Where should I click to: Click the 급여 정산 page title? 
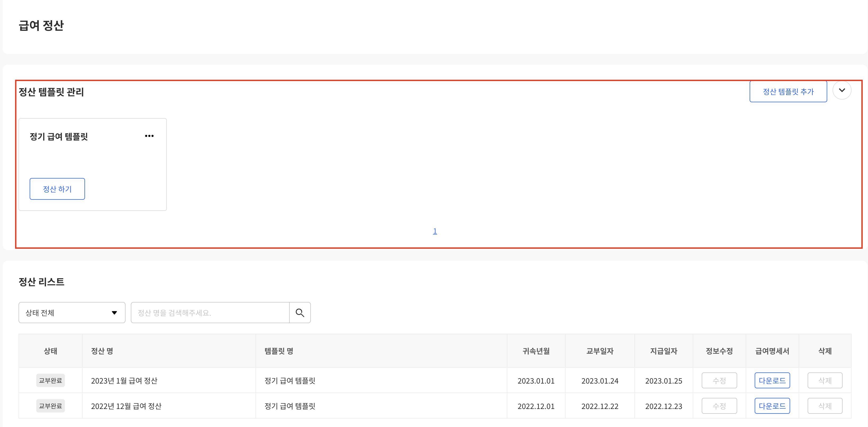(41, 25)
